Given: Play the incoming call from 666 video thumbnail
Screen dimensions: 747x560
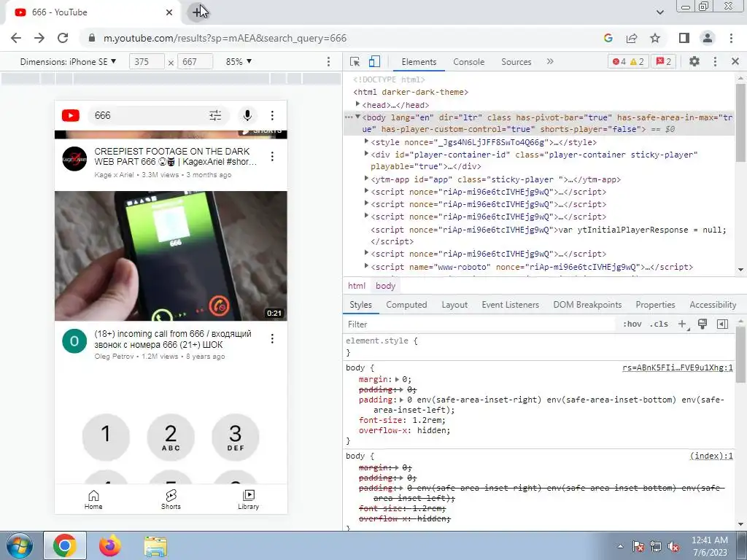Looking at the screenshot, I should (171, 256).
